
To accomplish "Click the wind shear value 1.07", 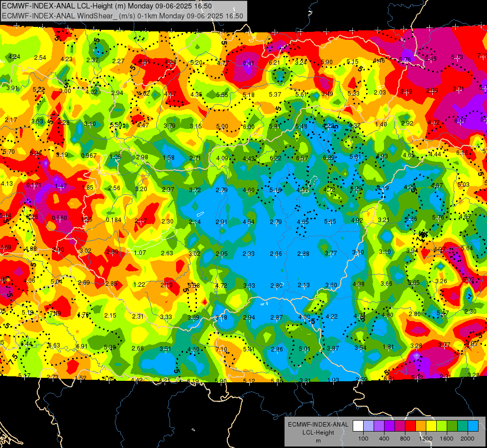I will (x=140, y=253).
